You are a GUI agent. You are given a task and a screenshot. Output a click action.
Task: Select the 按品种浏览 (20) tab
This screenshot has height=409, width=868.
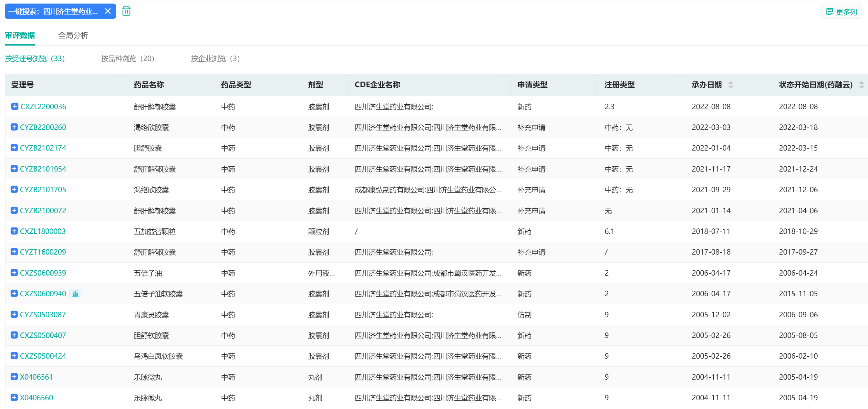tap(128, 59)
